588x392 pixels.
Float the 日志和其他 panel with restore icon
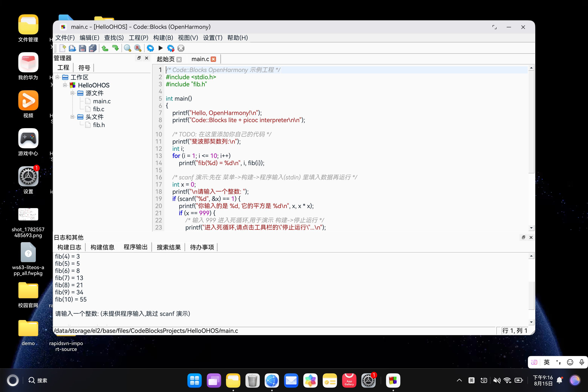click(524, 237)
